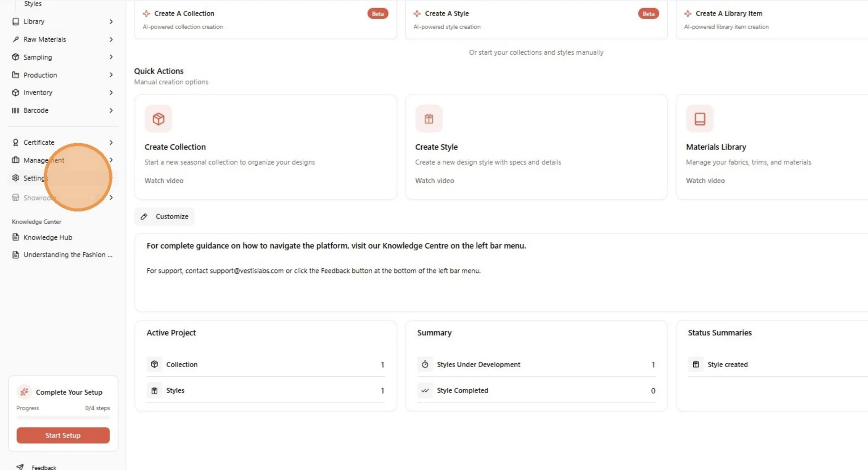Viewport: 868px width, 470px height.
Task: Click the Create Collection box icon
Action: [158, 119]
